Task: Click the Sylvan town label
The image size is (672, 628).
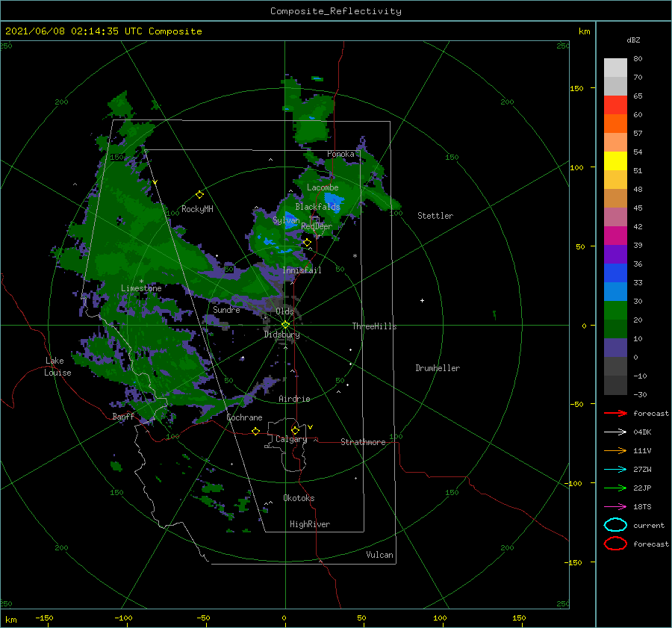Action: coord(286,220)
